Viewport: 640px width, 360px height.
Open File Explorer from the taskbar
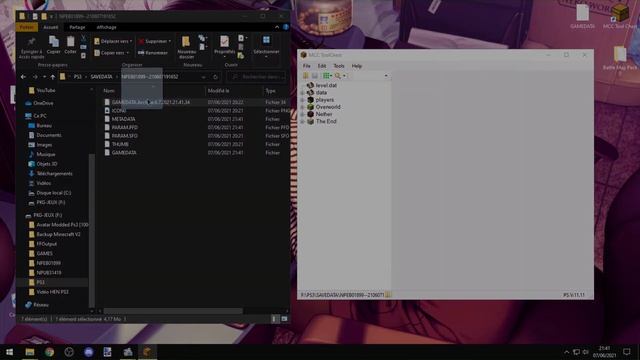point(30,352)
